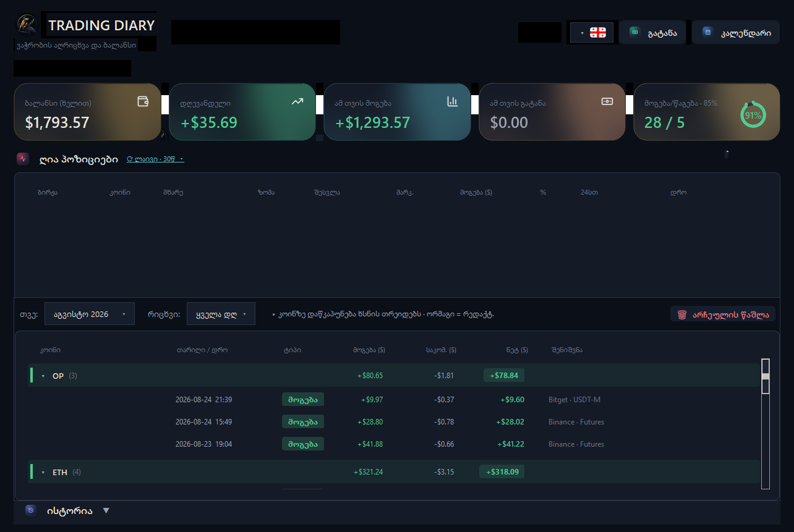
Task: Click the +$41.88 profit cell
Action: pyautogui.click(x=370, y=444)
